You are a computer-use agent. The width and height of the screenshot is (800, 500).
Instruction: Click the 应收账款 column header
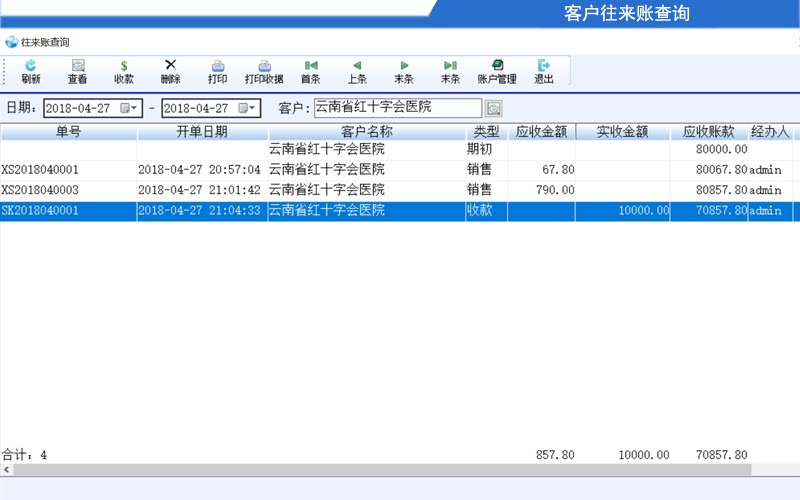(x=709, y=132)
